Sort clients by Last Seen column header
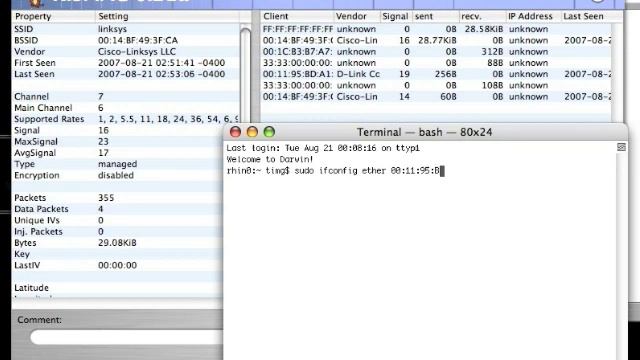The image size is (640, 360). (x=592, y=16)
